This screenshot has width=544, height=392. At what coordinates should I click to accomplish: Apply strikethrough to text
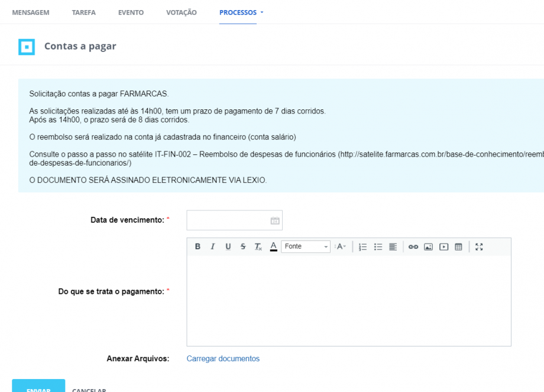[x=243, y=247]
